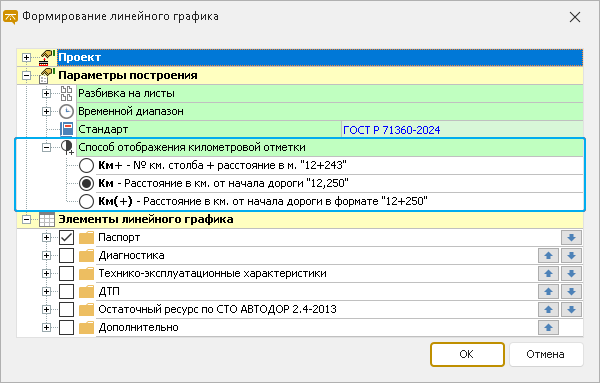Move Паспорт down with arrow button
600x383 pixels.
571,238
